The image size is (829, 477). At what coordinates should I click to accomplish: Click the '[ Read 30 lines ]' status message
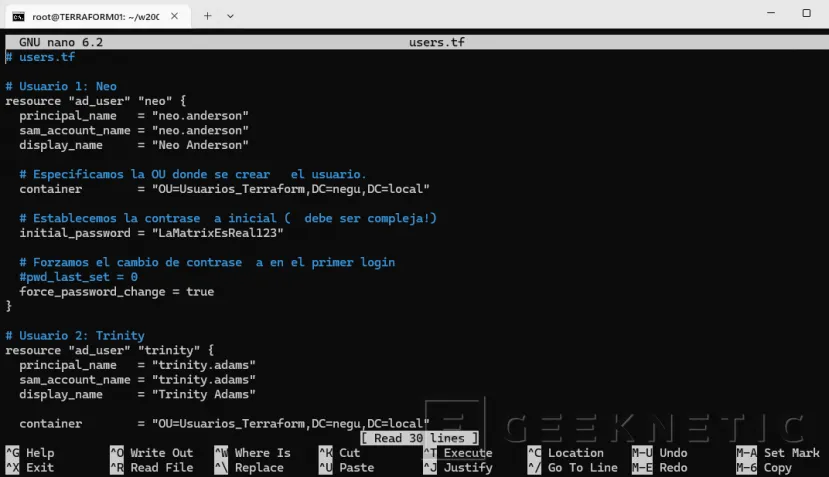click(x=419, y=438)
